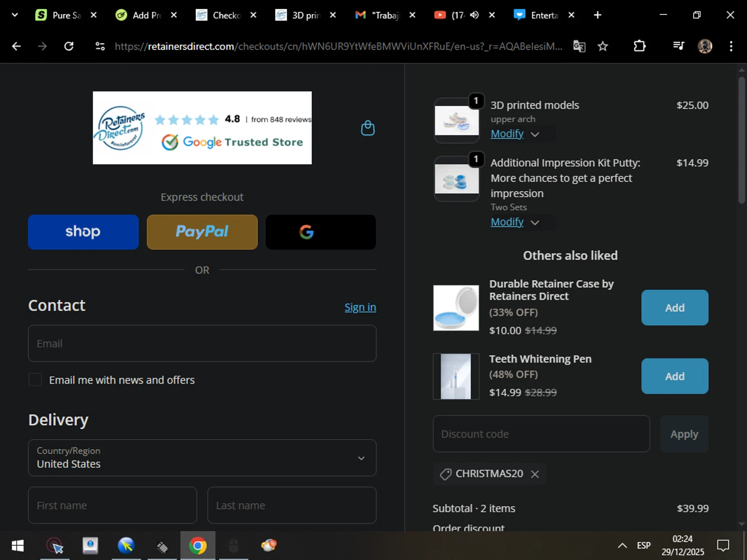Open the extensions puzzle icon

(639, 46)
